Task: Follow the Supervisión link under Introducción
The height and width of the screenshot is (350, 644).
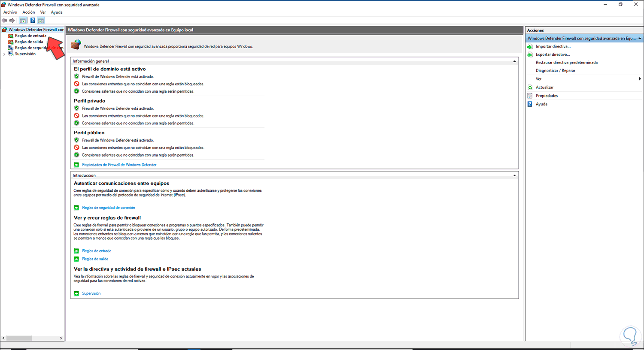Action: pos(91,293)
